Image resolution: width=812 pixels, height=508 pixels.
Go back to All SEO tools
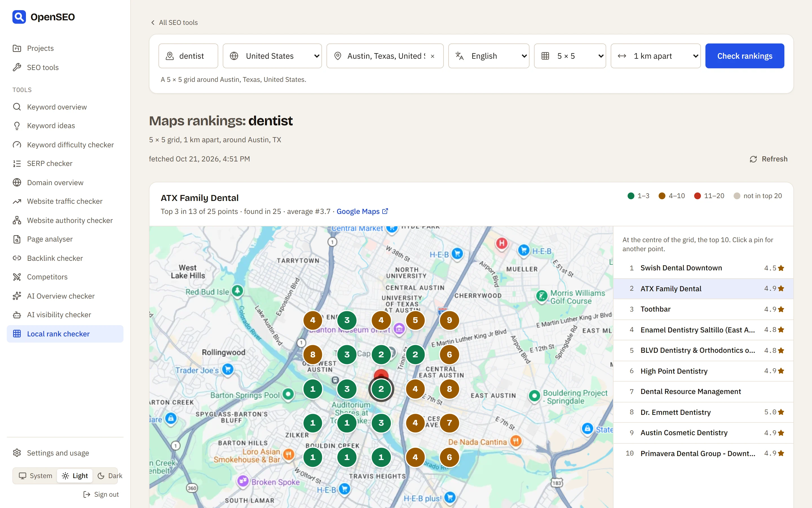click(174, 23)
